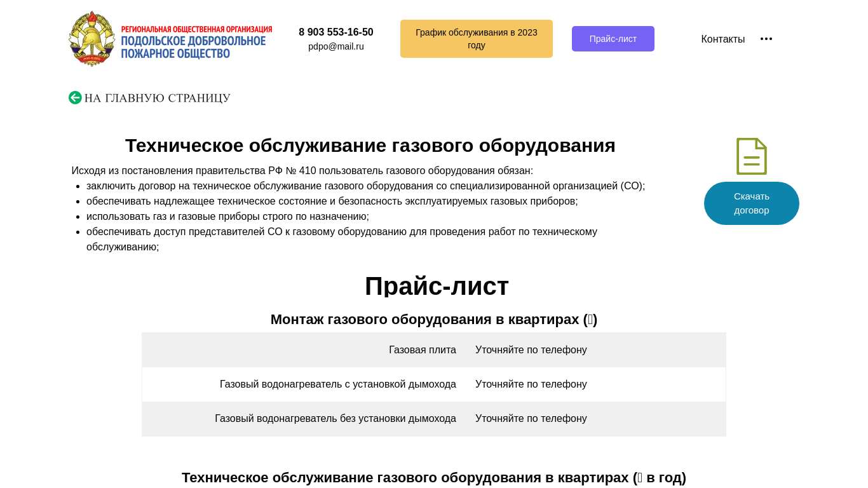Click the green back arrow icon
Screen dimensions: 868x488
75,98
